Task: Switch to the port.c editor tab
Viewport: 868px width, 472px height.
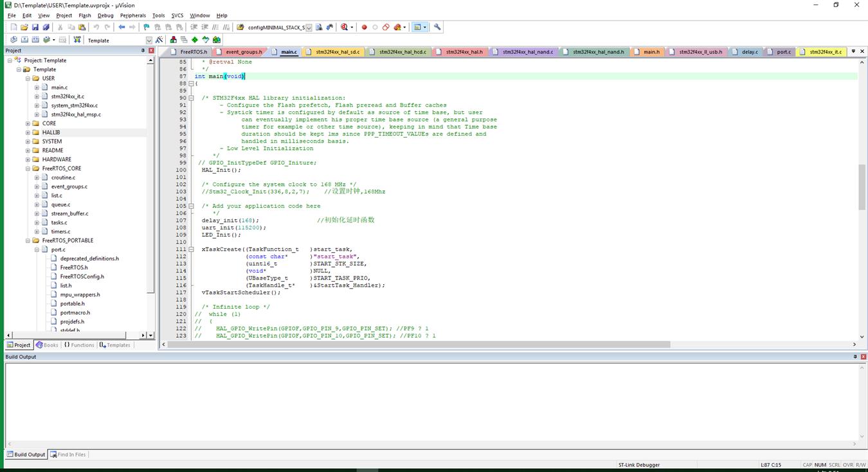Action: point(779,51)
